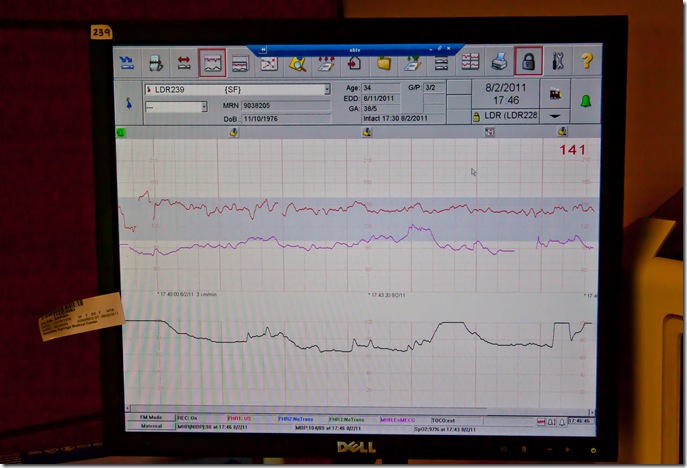687x468 pixels.
Task: Click the right arrow of the horizontal scrollbar
Action: pyautogui.click(x=591, y=412)
